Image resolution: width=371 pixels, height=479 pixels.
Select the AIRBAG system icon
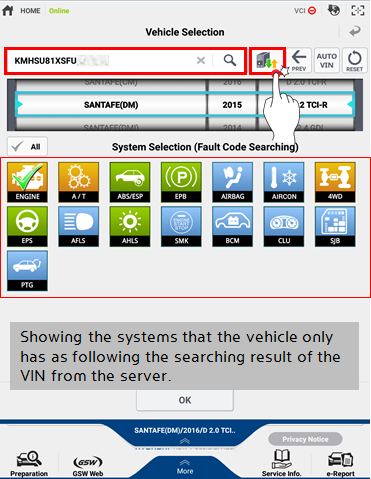pos(233,182)
